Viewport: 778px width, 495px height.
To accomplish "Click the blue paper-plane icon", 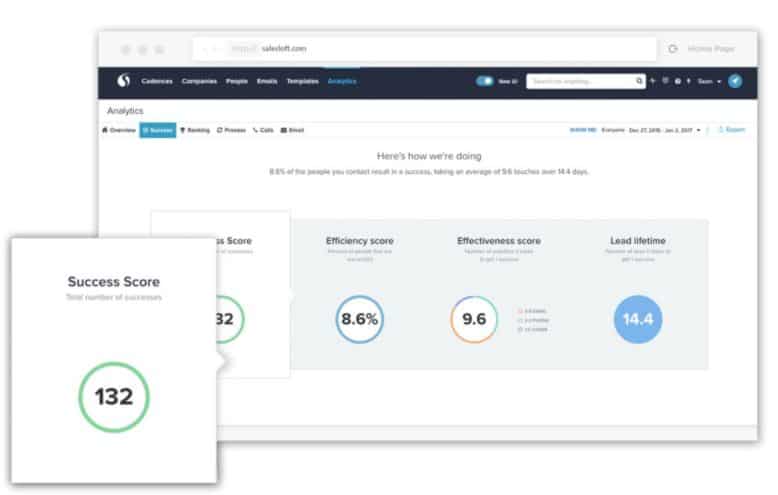I will 735,81.
